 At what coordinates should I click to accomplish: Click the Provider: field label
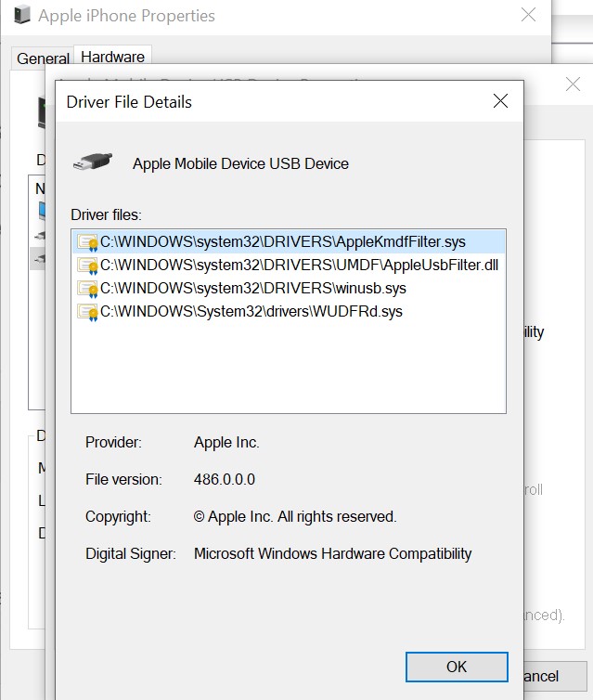(113, 443)
